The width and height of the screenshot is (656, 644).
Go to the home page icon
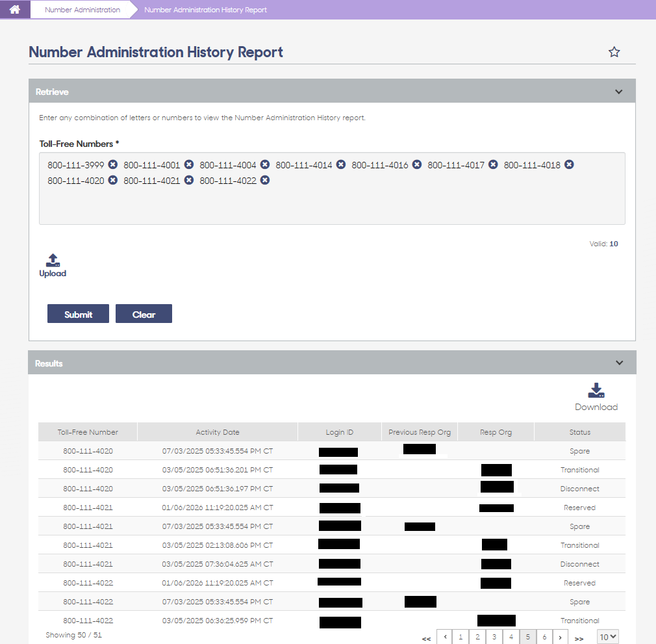[x=15, y=9]
